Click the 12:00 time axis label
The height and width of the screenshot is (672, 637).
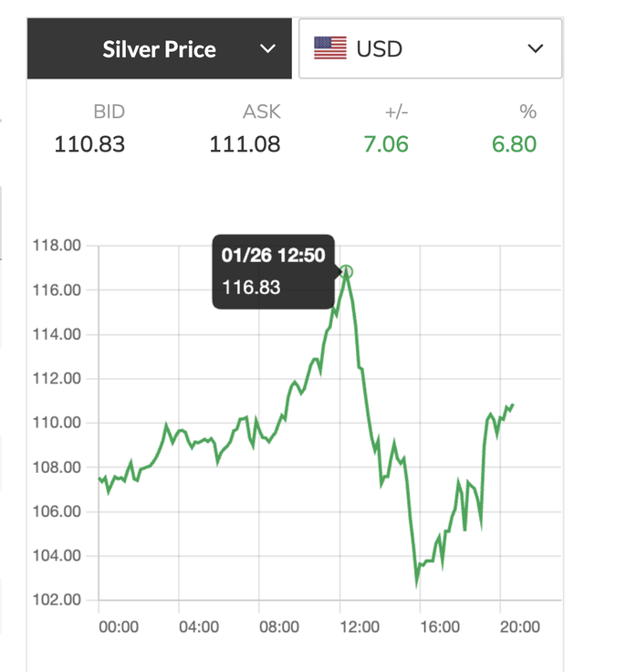[x=359, y=627]
